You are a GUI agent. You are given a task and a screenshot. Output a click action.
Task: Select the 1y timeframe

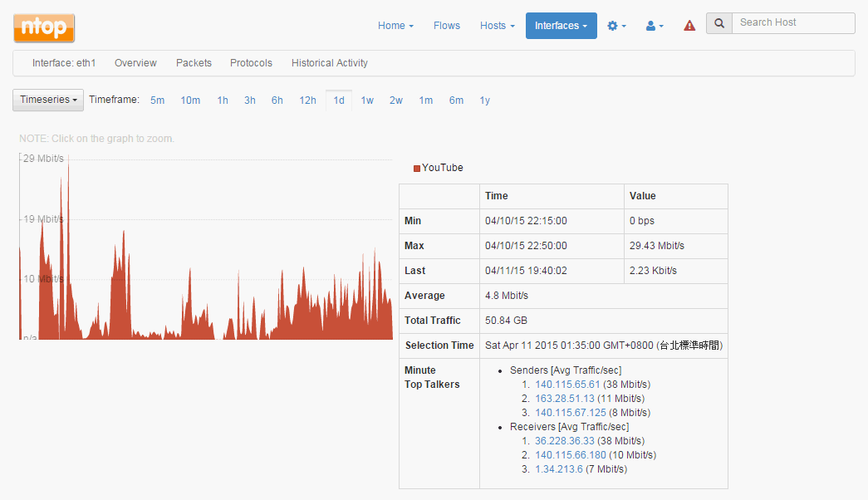[485, 100]
